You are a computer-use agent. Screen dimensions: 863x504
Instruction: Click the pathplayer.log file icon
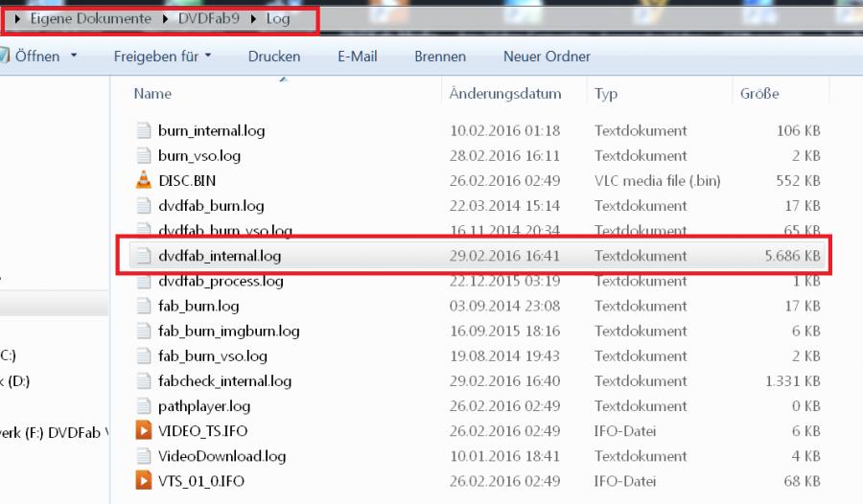tap(144, 406)
